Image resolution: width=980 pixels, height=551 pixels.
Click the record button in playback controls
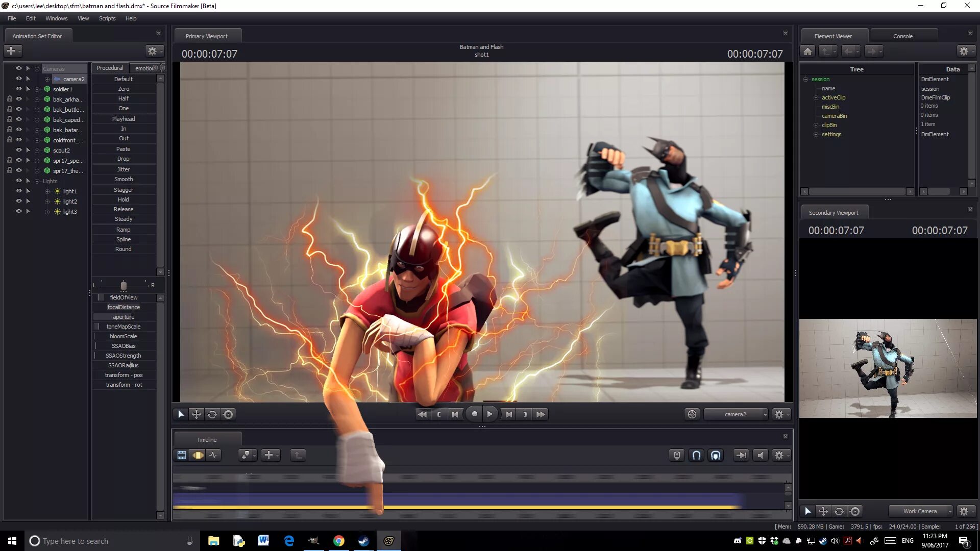(x=474, y=414)
